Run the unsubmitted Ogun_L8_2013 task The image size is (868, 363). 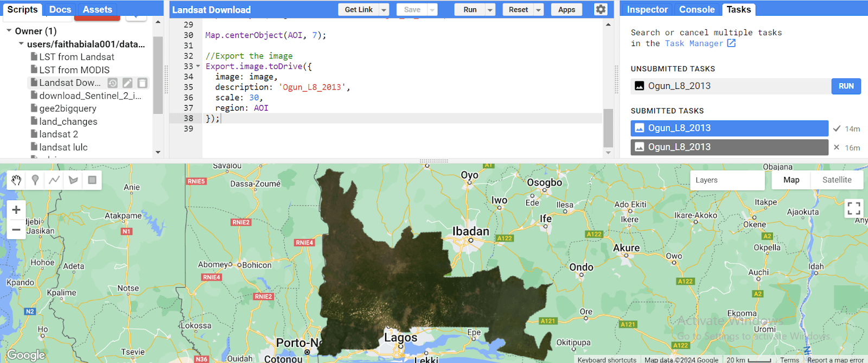846,86
